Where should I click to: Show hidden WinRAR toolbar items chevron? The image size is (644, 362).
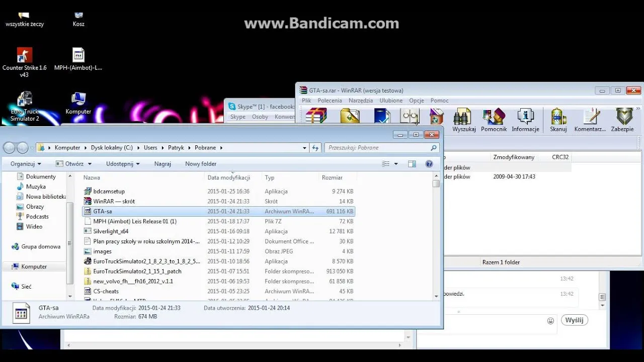639,108
